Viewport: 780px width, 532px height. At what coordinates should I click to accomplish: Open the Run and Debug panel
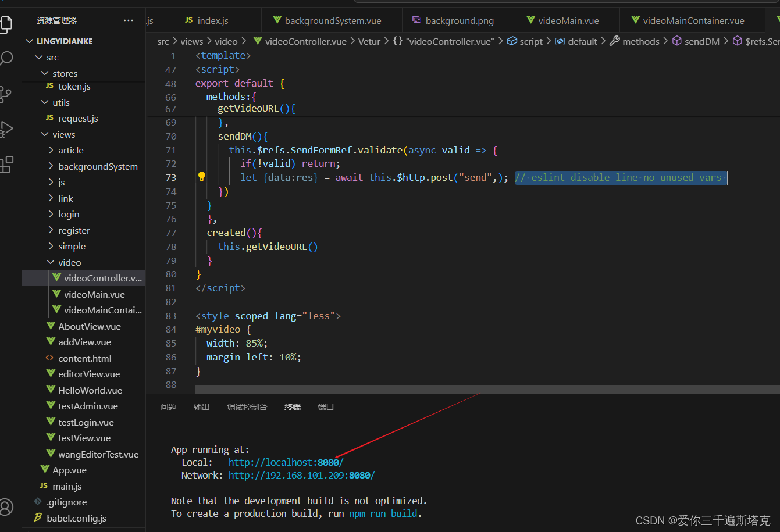pyautogui.click(x=8, y=128)
